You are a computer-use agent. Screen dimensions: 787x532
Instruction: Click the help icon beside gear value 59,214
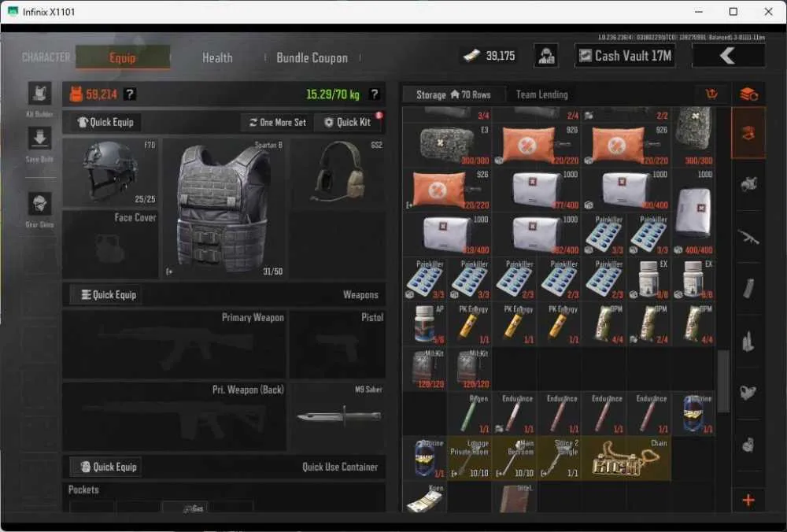(130, 94)
